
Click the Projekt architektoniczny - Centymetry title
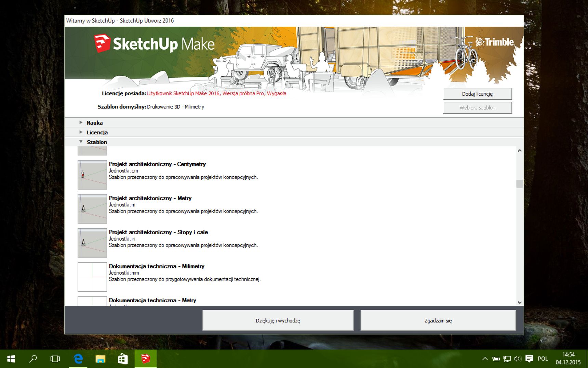click(x=157, y=164)
